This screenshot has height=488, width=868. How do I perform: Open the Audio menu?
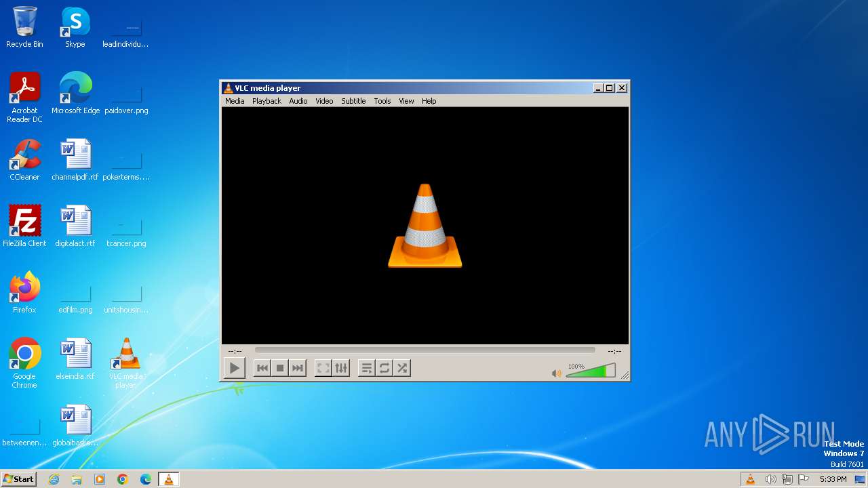[x=298, y=101]
